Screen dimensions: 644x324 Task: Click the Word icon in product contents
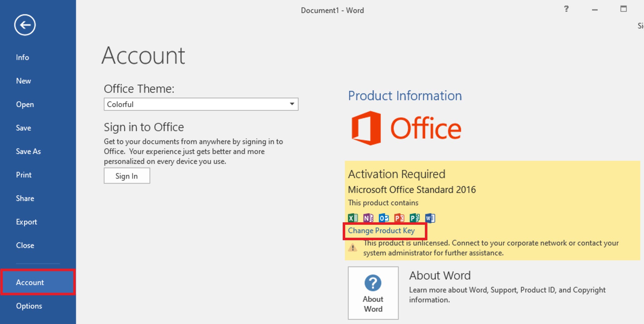(430, 218)
